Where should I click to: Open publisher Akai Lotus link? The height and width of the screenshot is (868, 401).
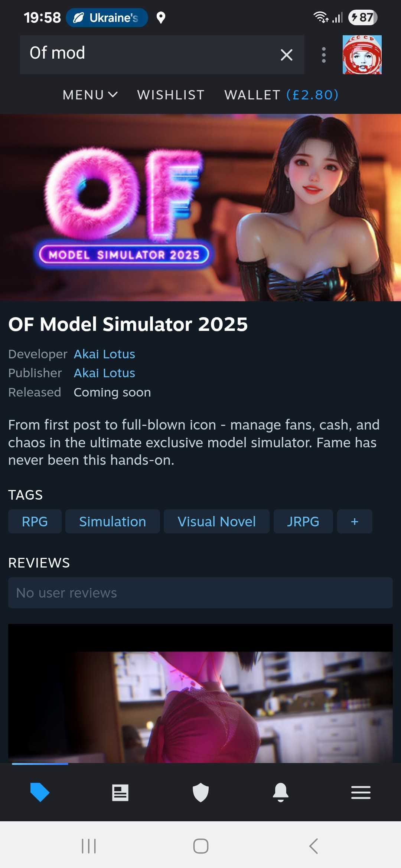(104, 373)
